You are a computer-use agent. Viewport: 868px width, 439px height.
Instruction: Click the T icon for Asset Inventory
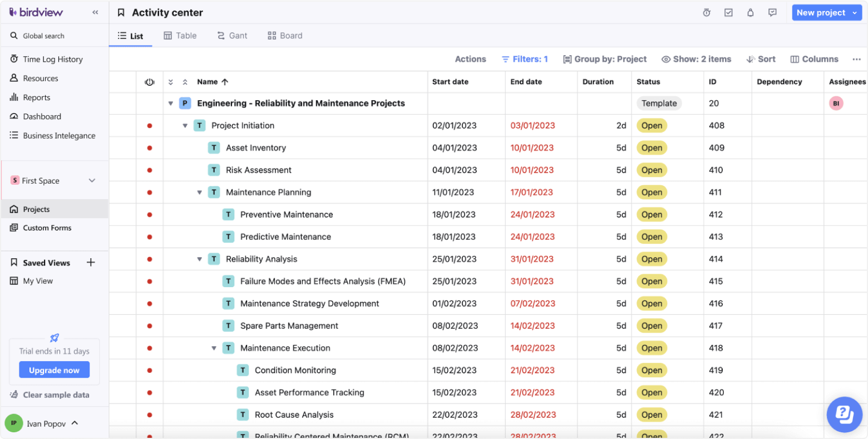tap(214, 147)
